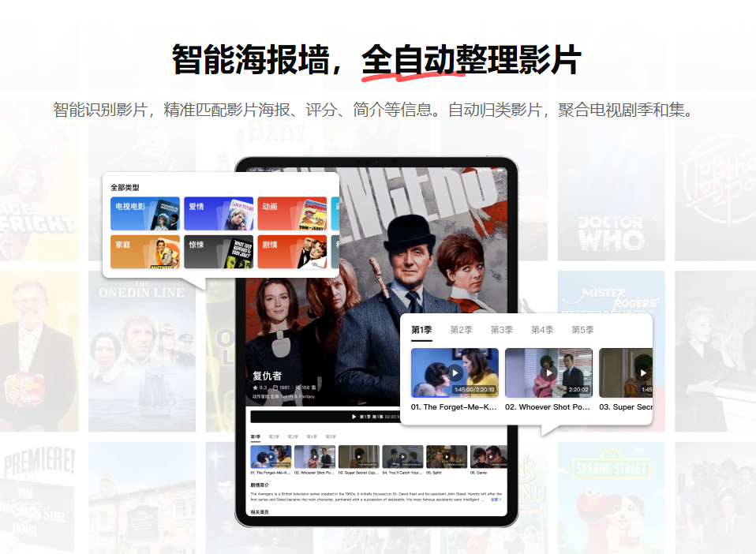Open the 动画 genre card

tap(292, 213)
